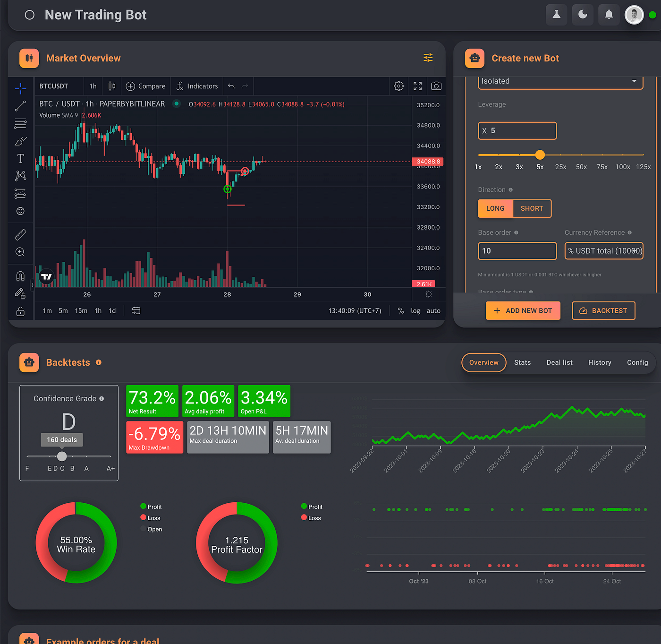Activate the zoom in tool
The image size is (661, 644).
(20, 252)
